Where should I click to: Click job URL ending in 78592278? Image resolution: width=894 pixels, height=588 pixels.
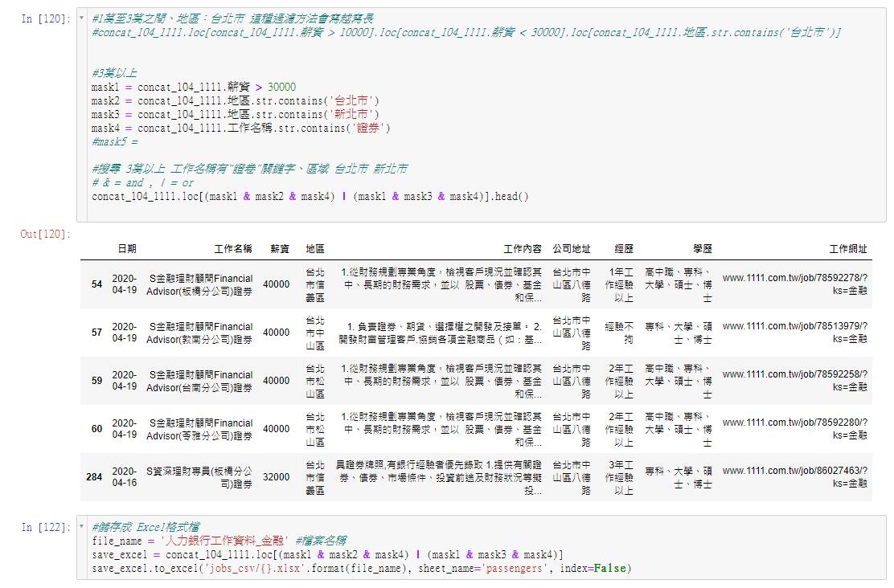coord(794,279)
